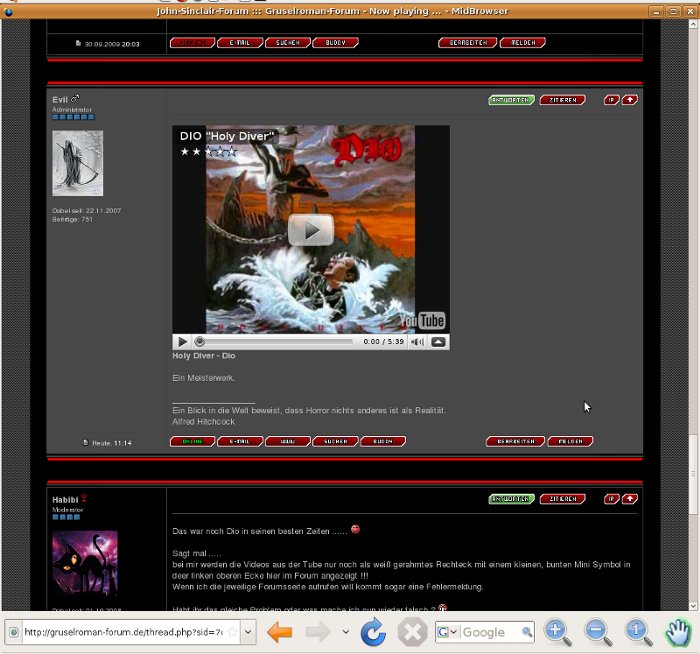Mute the Holy Diver video

tap(417, 342)
